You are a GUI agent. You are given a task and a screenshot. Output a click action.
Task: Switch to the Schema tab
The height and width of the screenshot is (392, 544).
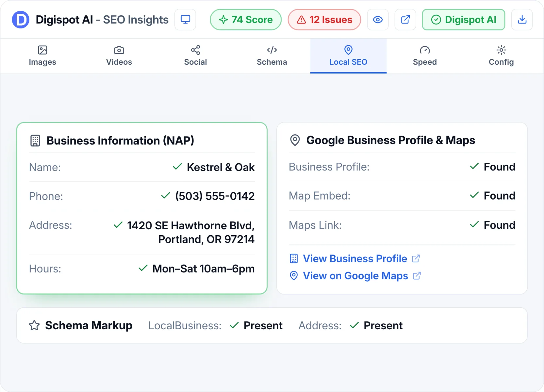[272, 56]
